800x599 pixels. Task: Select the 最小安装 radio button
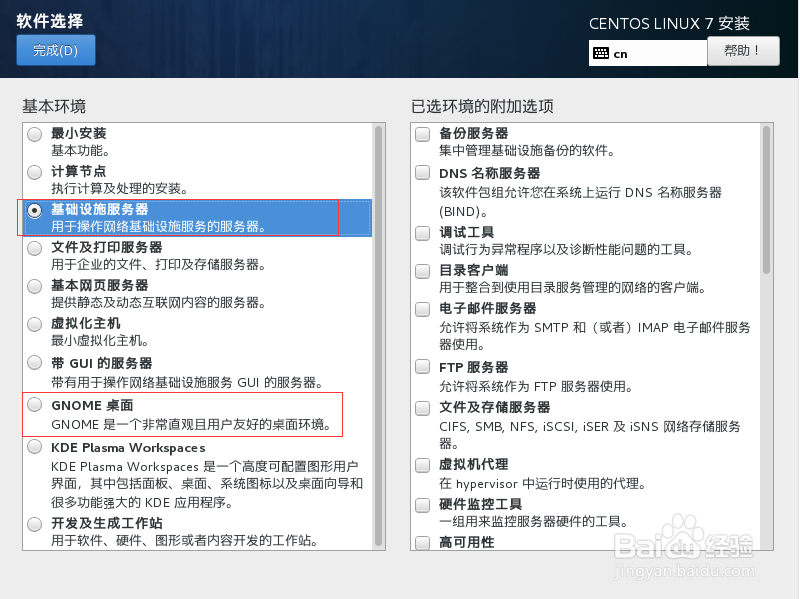pyautogui.click(x=35, y=134)
